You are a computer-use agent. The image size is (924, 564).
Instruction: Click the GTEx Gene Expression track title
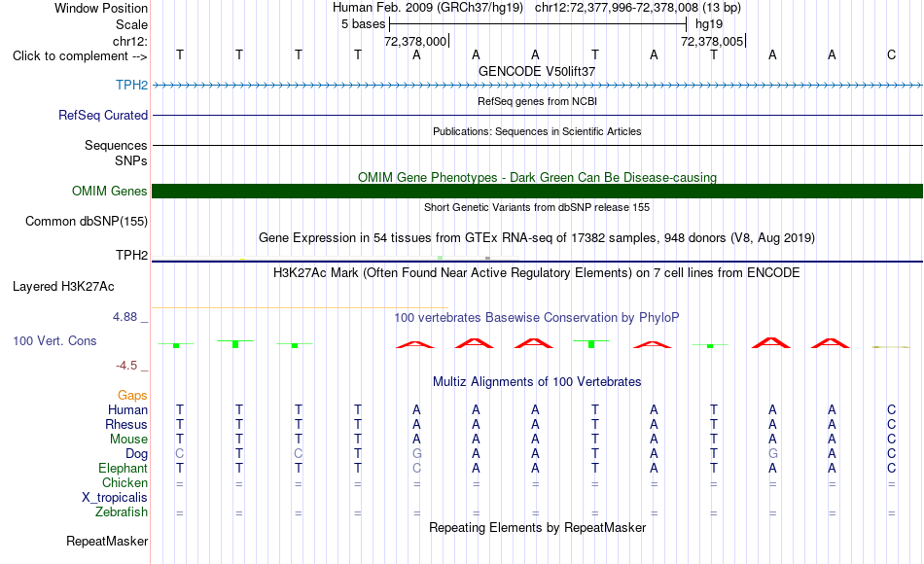click(x=537, y=238)
